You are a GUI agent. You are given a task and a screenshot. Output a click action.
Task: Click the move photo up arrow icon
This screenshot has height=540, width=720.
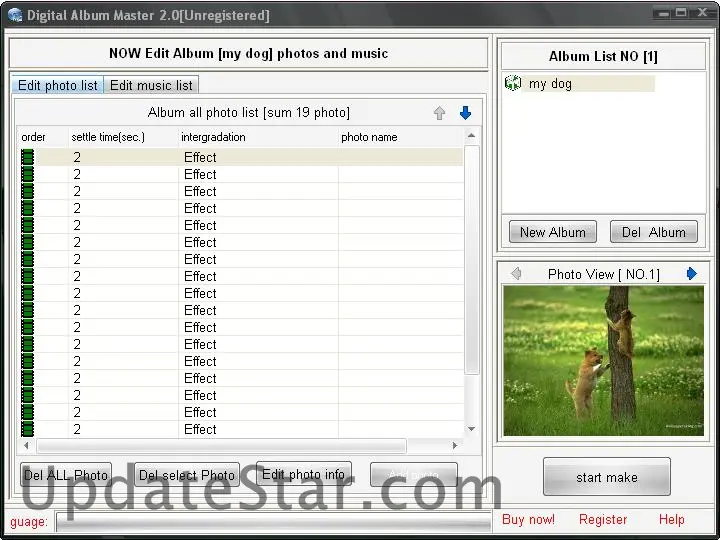point(439,113)
